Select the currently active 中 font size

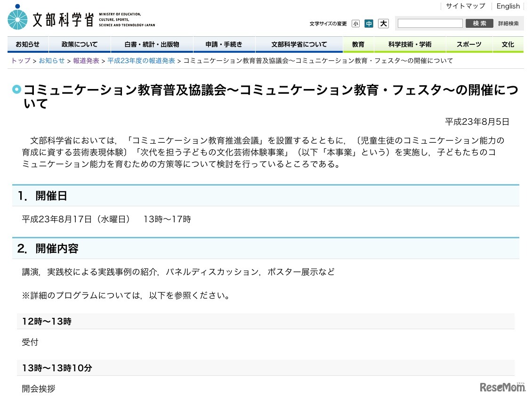coord(369,23)
